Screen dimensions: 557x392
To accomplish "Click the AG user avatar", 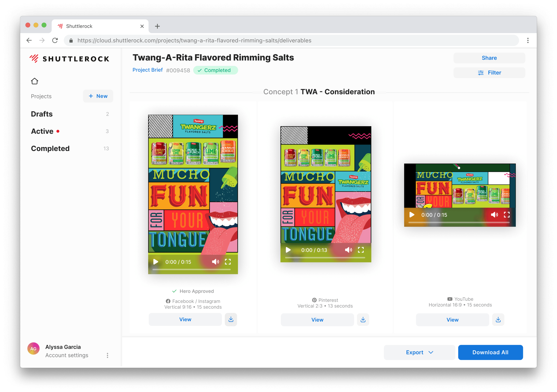I will 34,349.
